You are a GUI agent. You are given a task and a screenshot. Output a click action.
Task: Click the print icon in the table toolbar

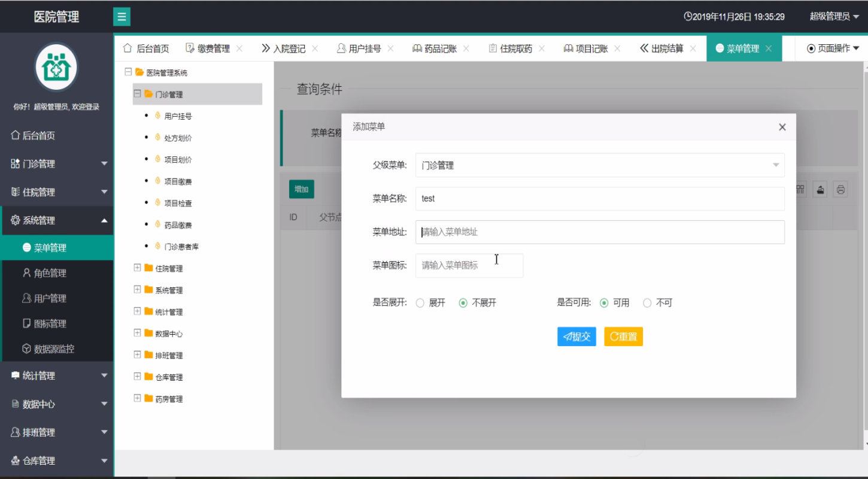pyautogui.click(x=840, y=190)
